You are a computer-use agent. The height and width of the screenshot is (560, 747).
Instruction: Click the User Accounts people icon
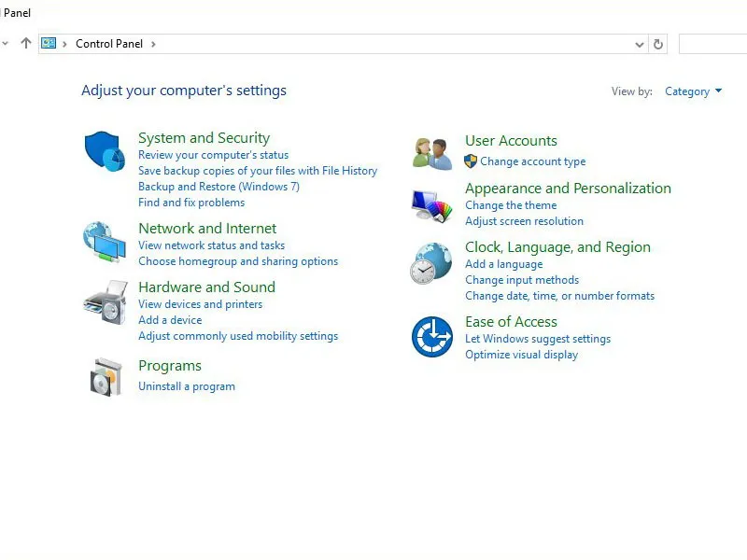[430, 150]
